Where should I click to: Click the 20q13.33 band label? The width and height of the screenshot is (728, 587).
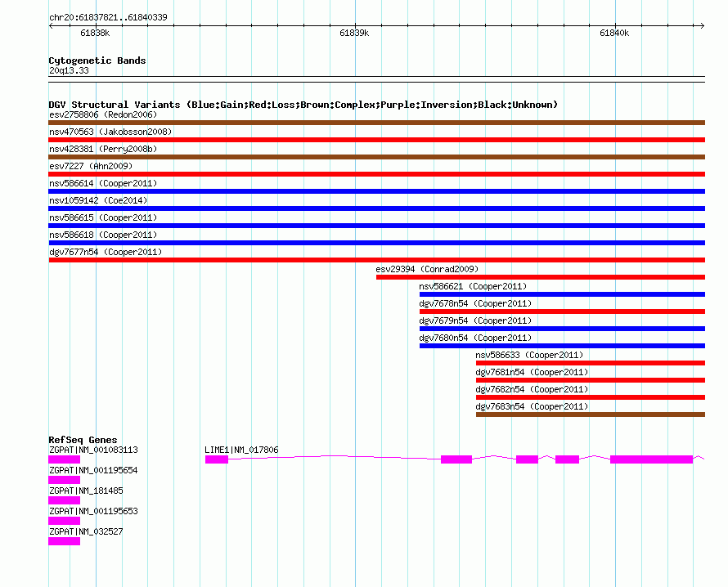(x=69, y=70)
